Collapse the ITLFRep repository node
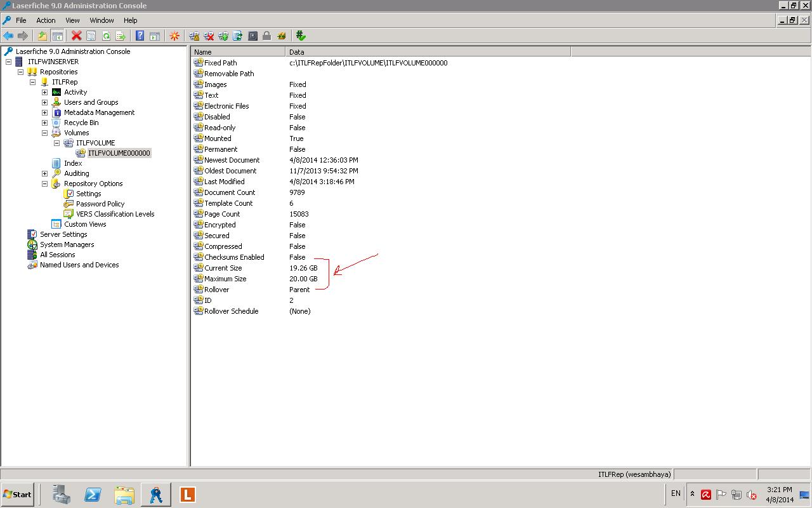Screen dimensions: 812x508 tap(32, 82)
